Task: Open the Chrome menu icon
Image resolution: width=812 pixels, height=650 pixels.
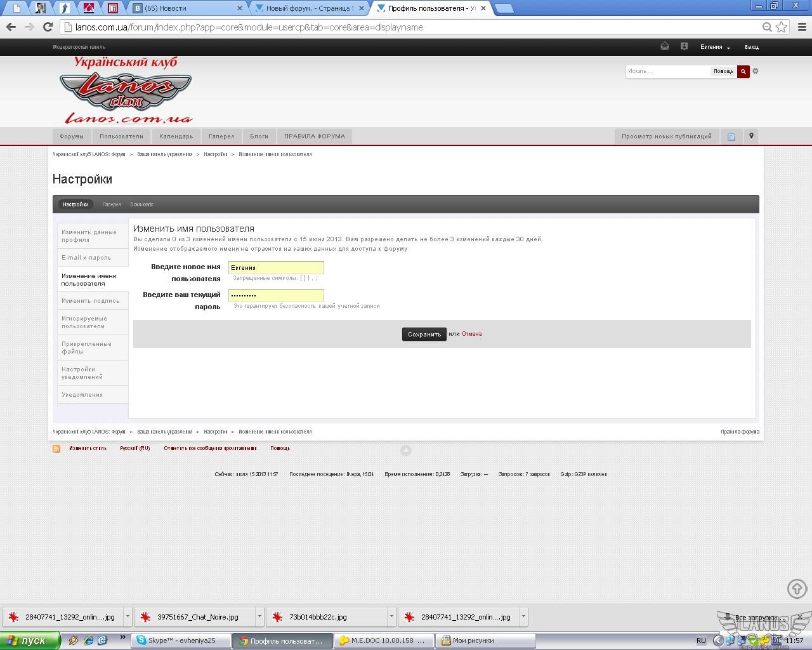Action: click(x=802, y=27)
